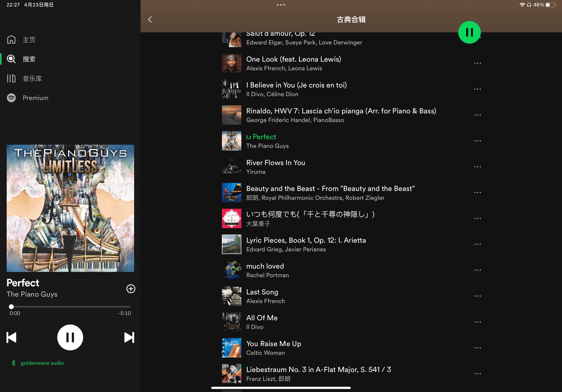Open more options for Lyric Pieces Arietta
The height and width of the screenshot is (392, 562).
[x=477, y=244]
